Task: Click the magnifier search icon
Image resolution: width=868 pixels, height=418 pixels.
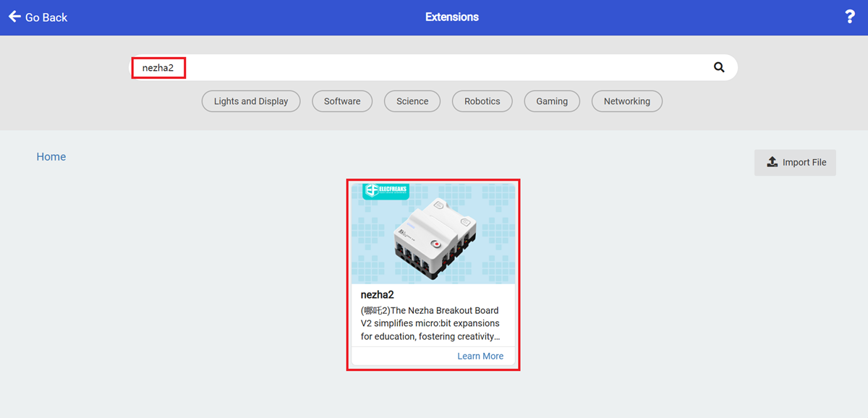Action: 719,67
